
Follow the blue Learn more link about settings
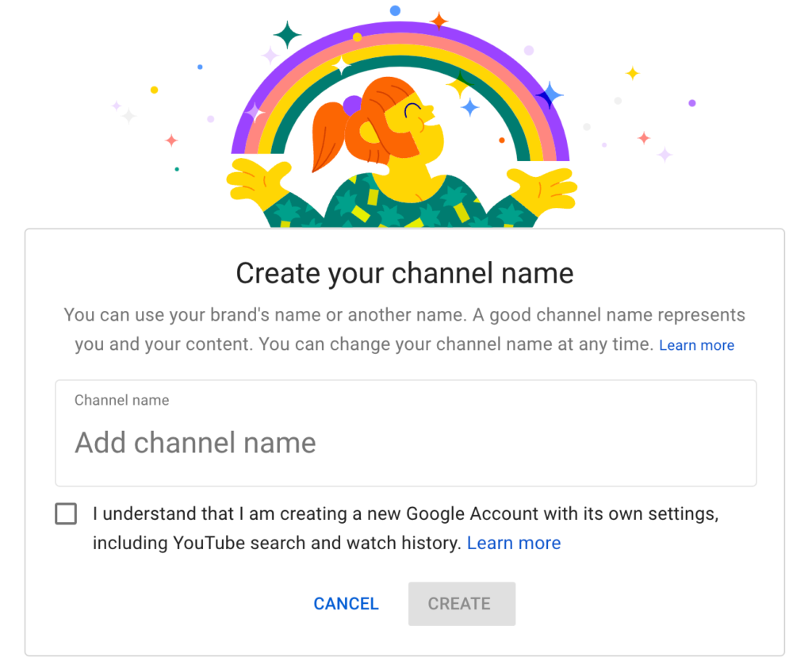click(513, 543)
